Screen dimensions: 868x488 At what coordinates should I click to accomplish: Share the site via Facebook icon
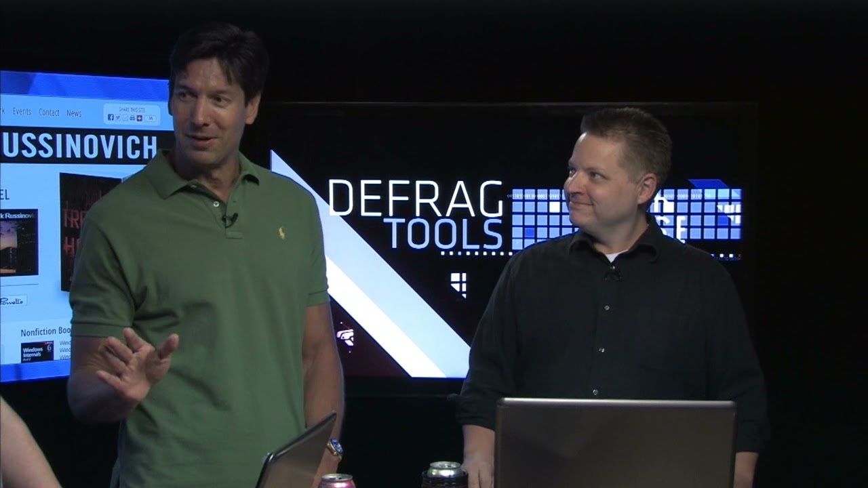tap(111, 117)
